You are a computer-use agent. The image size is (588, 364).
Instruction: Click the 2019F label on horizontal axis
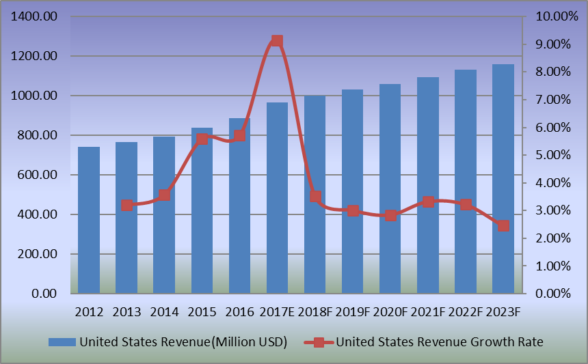(x=353, y=311)
